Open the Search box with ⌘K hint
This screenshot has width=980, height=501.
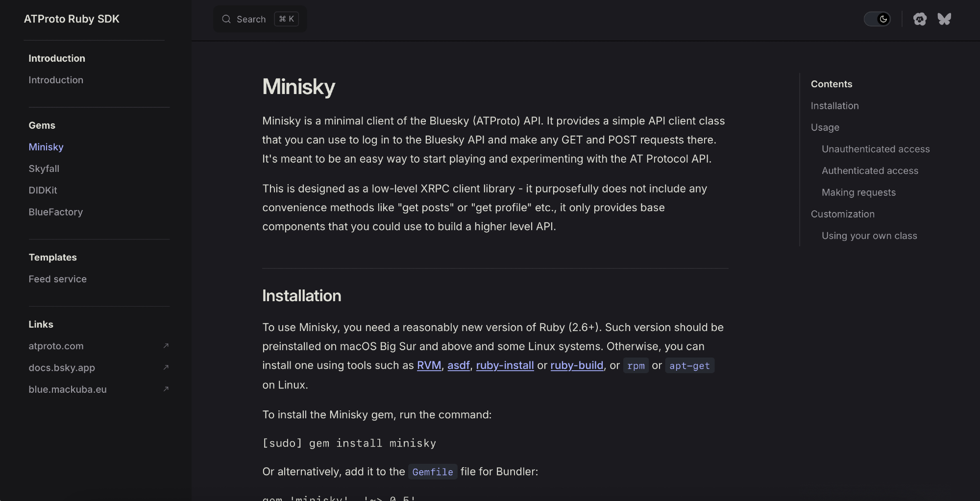[260, 19]
